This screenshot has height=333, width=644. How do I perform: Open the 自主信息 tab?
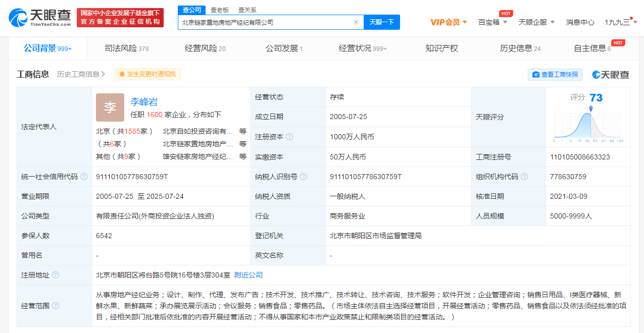click(592, 48)
